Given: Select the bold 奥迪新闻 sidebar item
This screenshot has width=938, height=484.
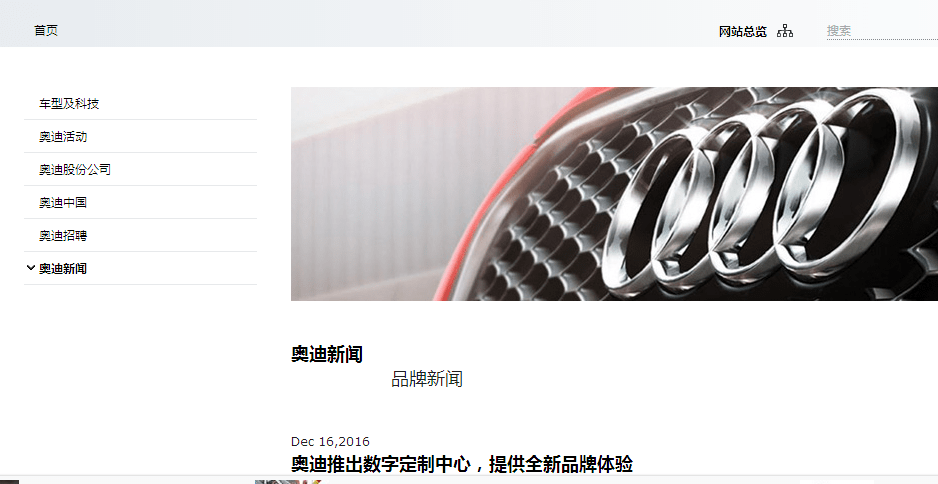Looking at the screenshot, I should click(x=63, y=269).
